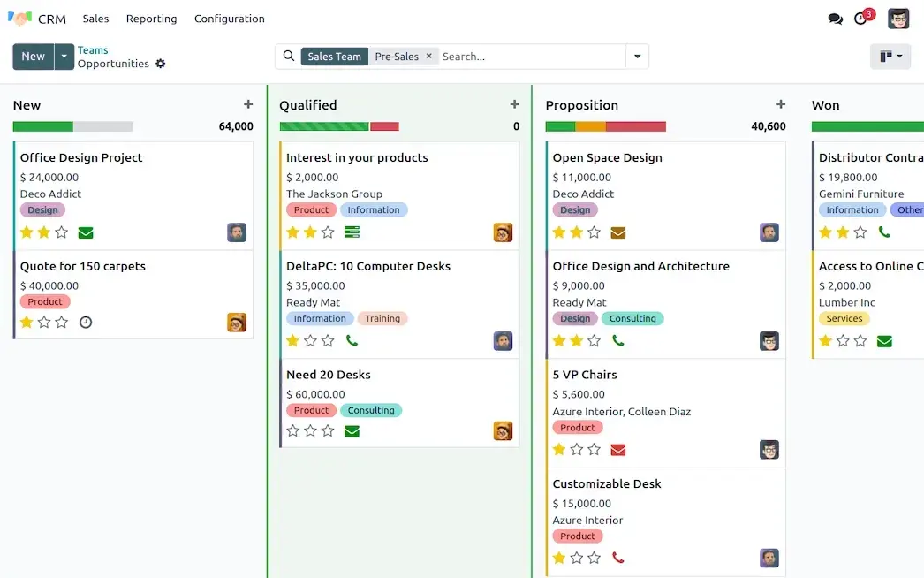Open the Configuration menu
The image size is (924, 578).
[229, 19]
